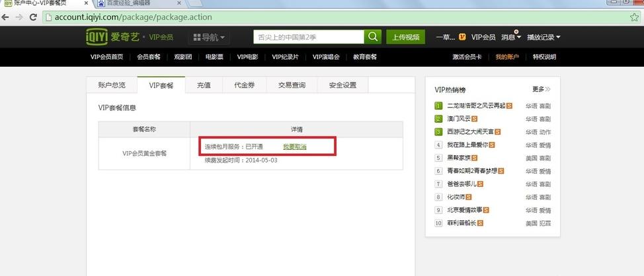The height and width of the screenshot is (276, 644).
Task: Expand the 更多 link in VIP热销榜
Action: pos(541,89)
